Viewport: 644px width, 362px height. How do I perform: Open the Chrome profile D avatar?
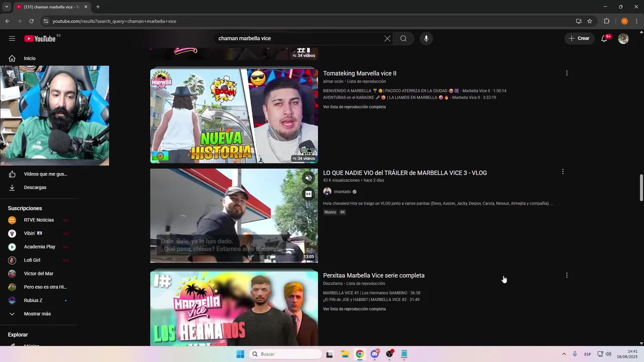coord(624,21)
